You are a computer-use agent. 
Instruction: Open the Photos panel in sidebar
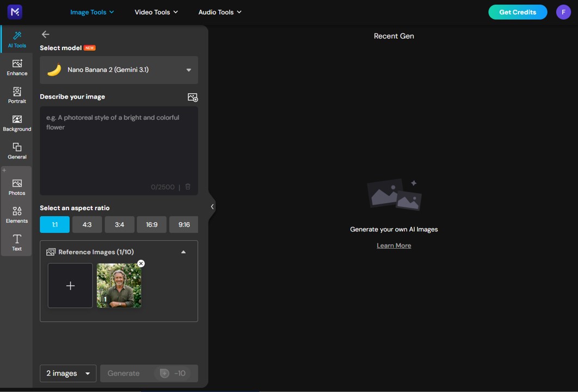[x=17, y=187]
